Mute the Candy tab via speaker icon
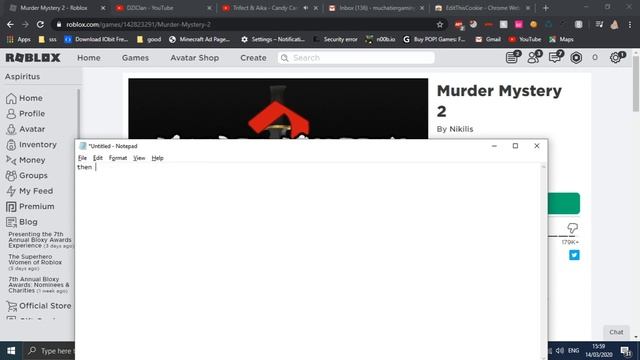The height and width of the screenshot is (360, 640). click(x=306, y=8)
